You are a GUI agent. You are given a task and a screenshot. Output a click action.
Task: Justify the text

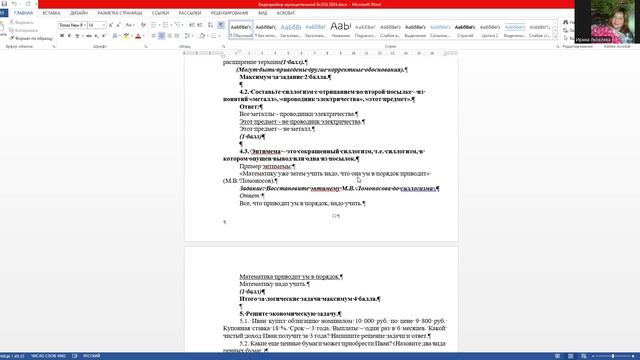[x=177, y=36]
